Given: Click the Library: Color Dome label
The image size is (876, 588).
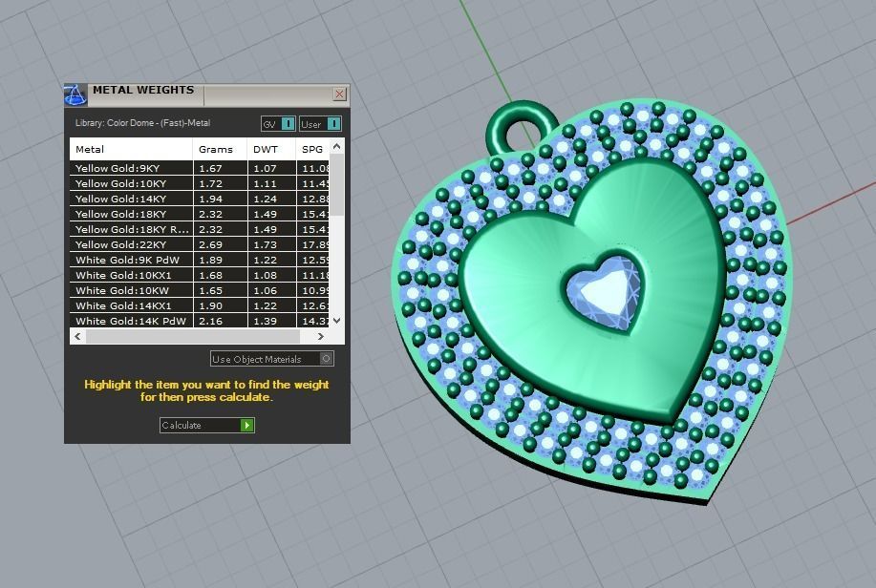Looking at the screenshot, I should [x=142, y=123].
